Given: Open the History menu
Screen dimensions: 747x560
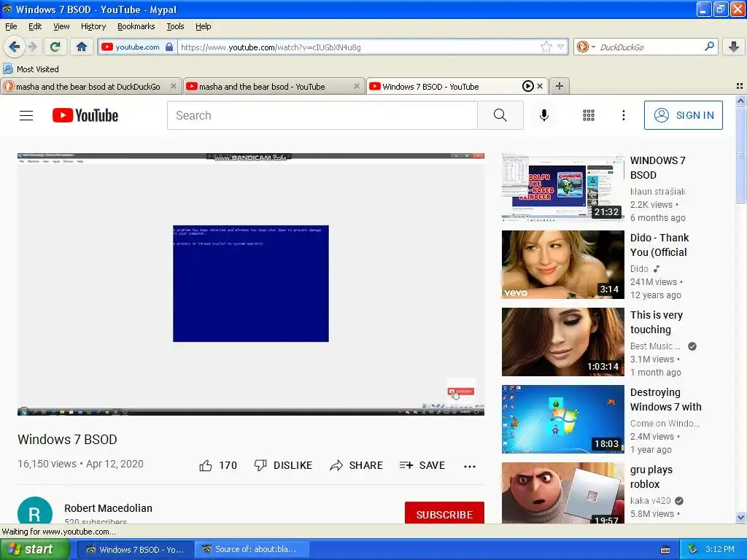Looking at the screenshot, I should (93, 26).
